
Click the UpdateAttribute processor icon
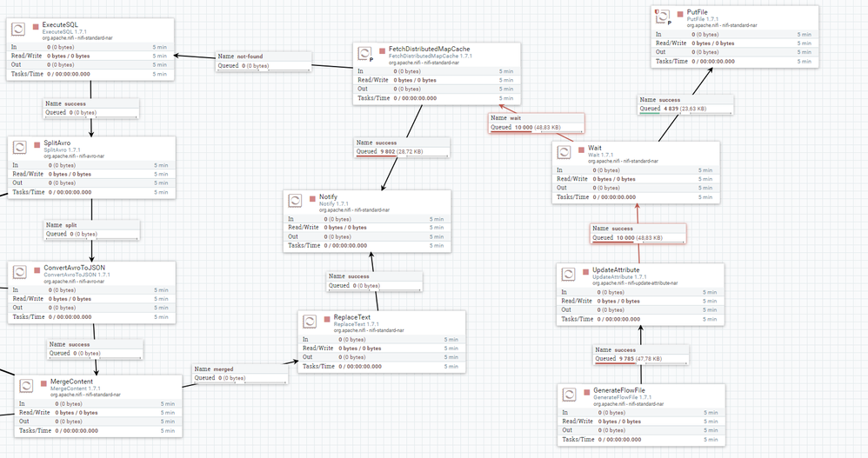click(568, 274)
